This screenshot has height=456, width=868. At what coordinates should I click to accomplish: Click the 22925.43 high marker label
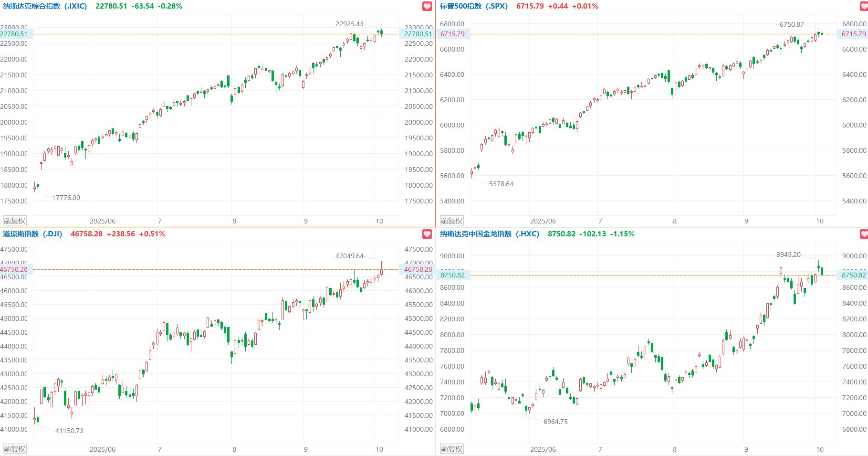point(349,24)
